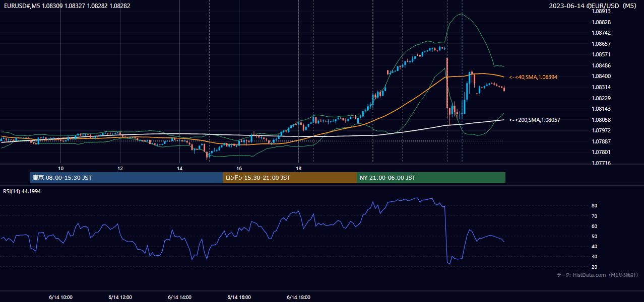Click price axis value 1.08229
This screenshot has height=302, width=644.
(x=602, y=98)
